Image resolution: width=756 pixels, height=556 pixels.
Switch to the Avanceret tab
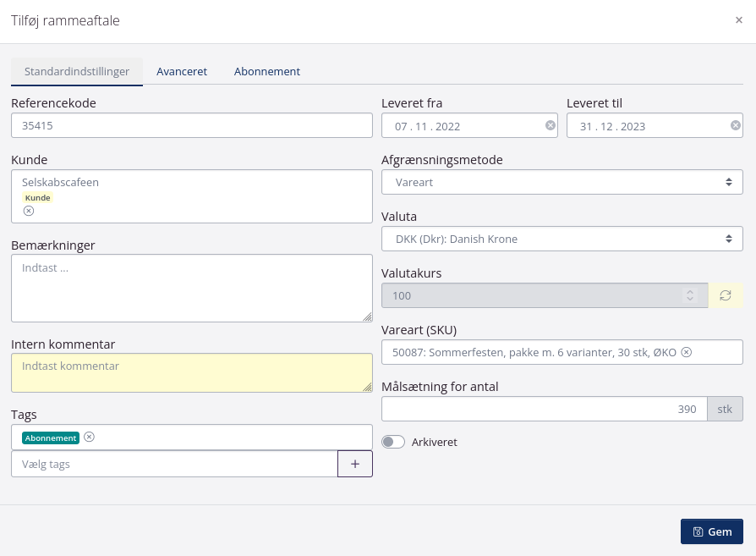tap(182, 71)
